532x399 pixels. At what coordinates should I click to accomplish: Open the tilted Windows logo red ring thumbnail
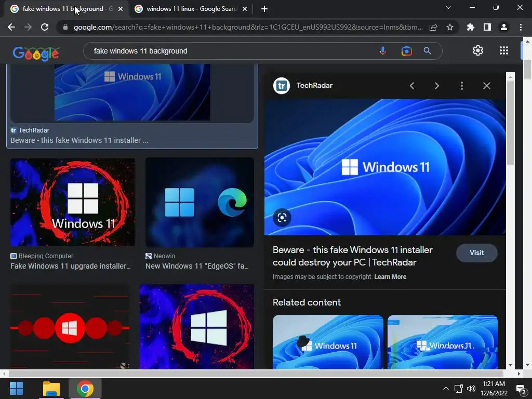click(197, 327)
